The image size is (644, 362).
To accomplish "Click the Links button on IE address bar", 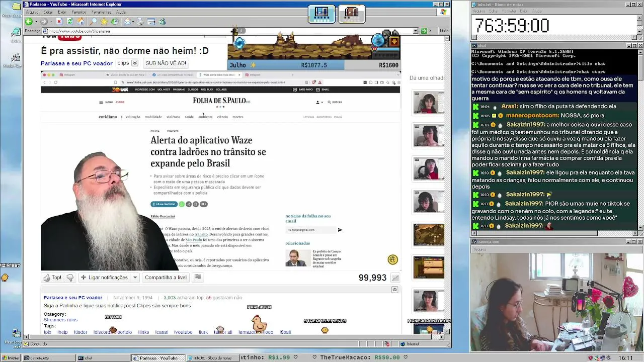I will (444, 31).
